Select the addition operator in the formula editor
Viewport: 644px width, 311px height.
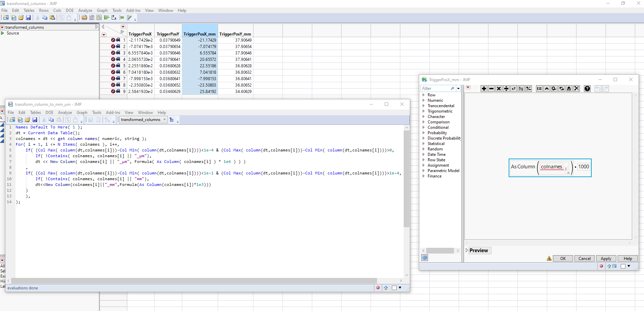click(x=485, y=88)
